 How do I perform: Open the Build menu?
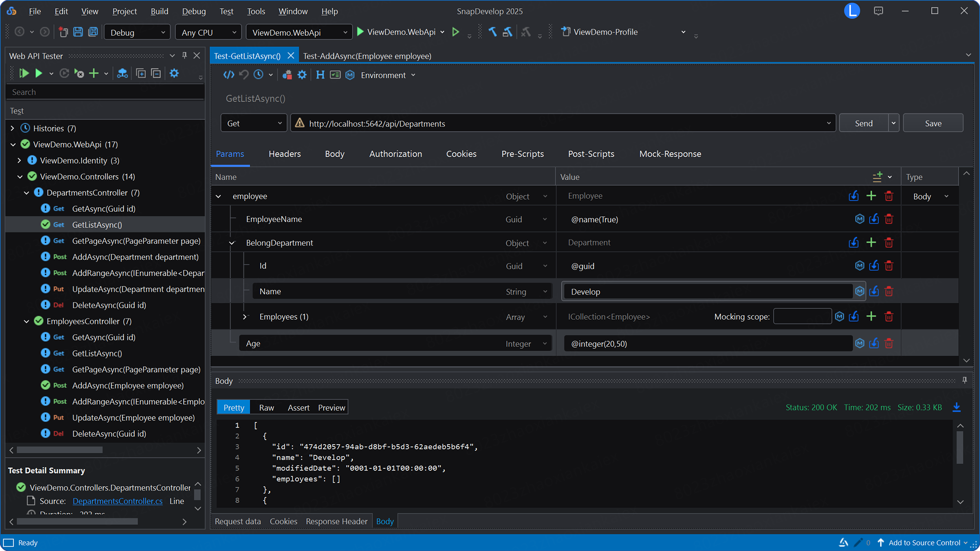click(159, 11)
